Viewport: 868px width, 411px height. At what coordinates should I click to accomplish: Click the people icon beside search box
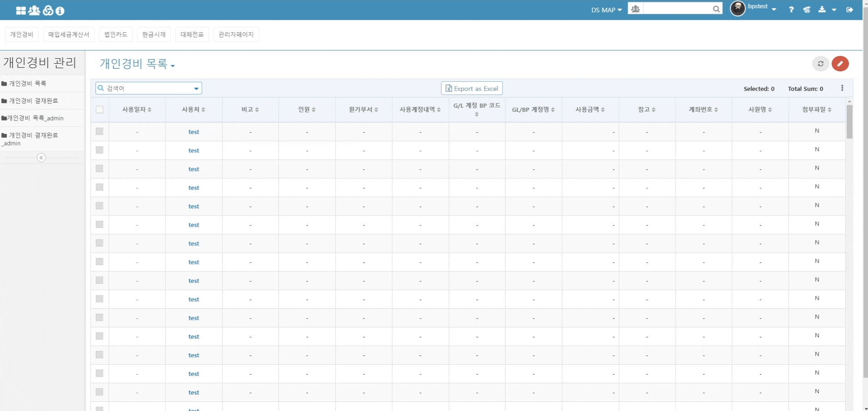pyautogui.click(x=636, y=9)
